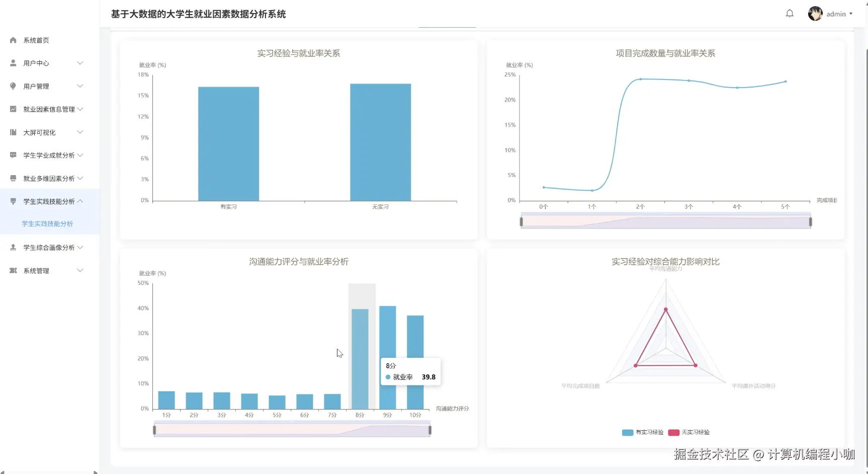Toggle the 有实习经验 radar legend
This screenshot has height=474, width=868.
coord(643,432)
